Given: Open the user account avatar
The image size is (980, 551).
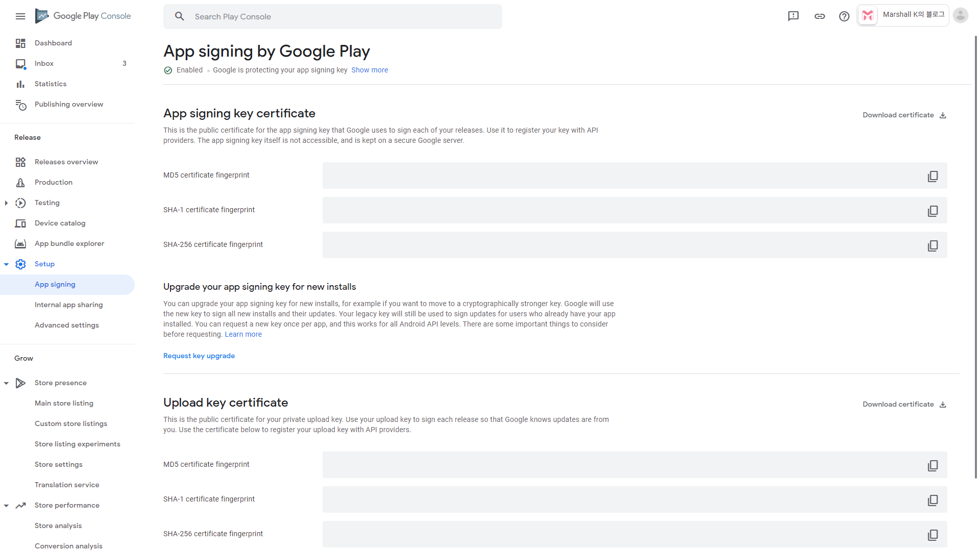Looking at the screenshot, I should click(960, 16).
